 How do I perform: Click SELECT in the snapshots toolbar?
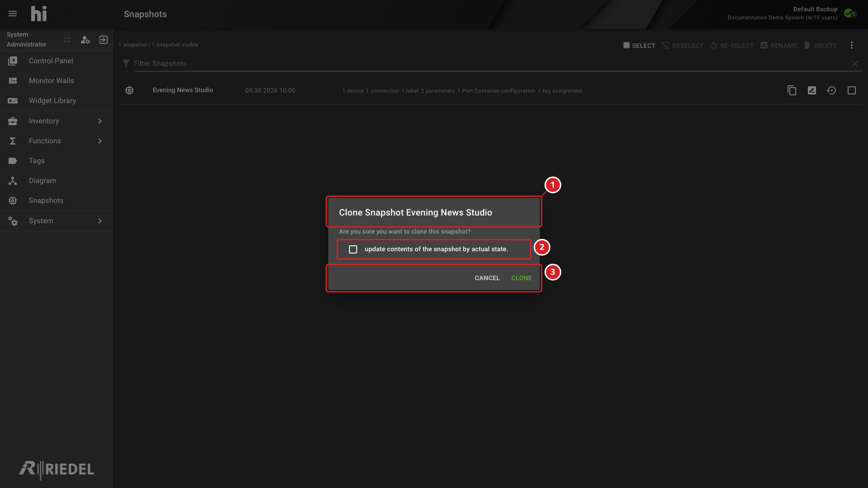tap(639, 46)
